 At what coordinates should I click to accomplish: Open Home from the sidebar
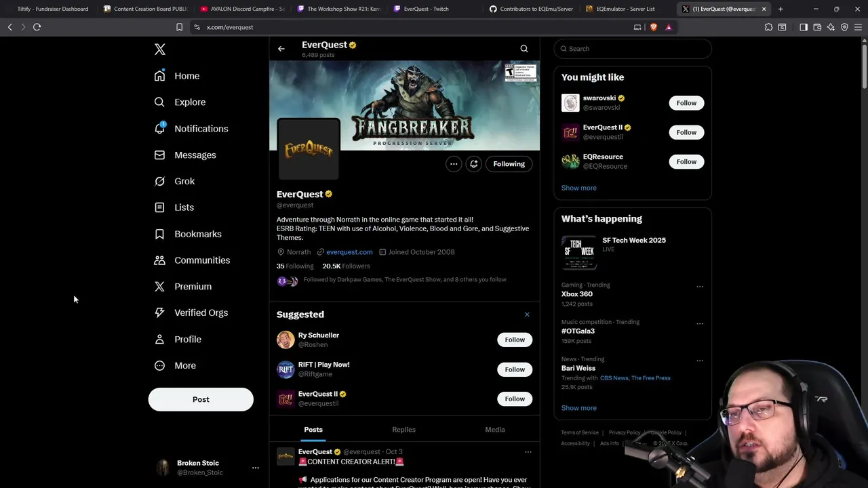click(x=177, y=76)
